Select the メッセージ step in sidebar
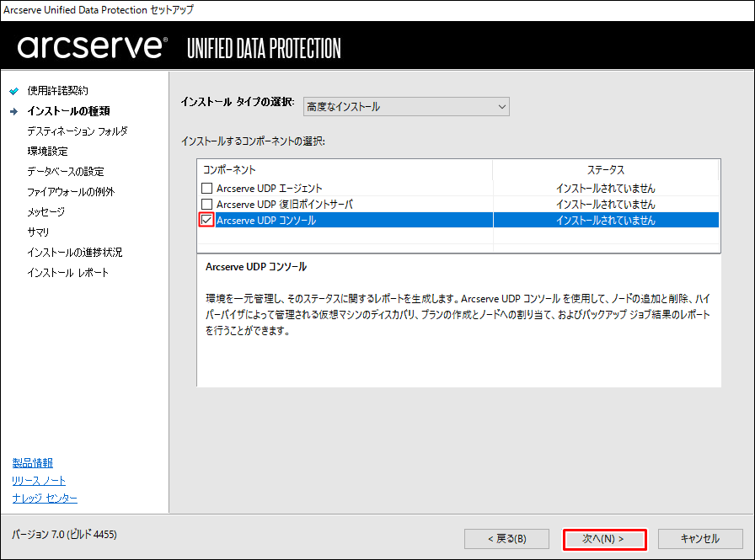755x560 pixels. (x=46, y=211)
